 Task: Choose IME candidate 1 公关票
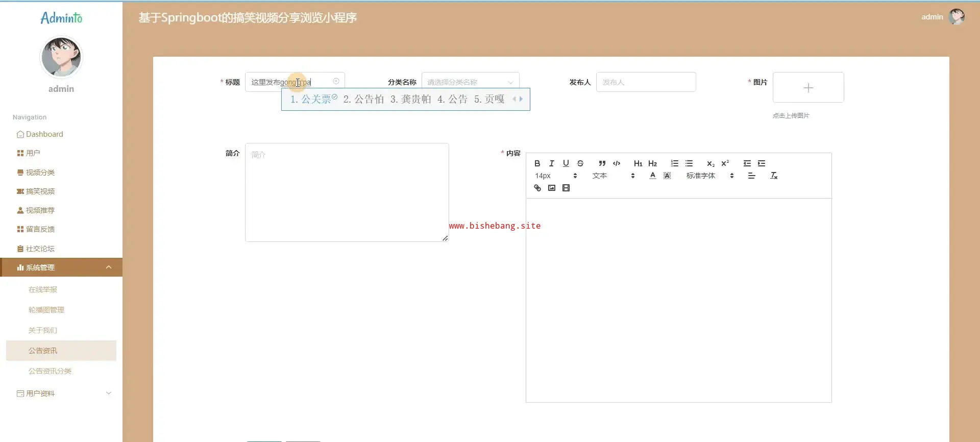point(313,99)
